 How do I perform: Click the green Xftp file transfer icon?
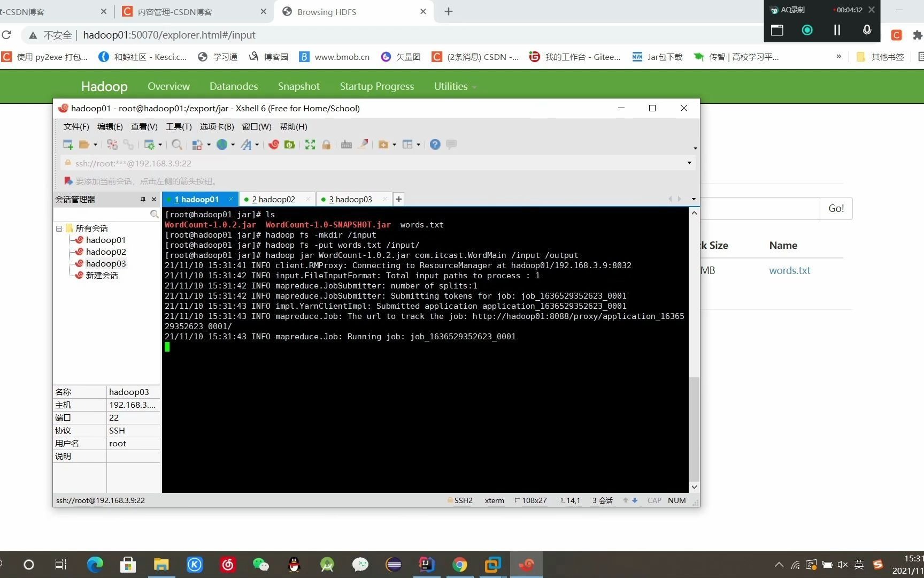[x=290, y=144]
